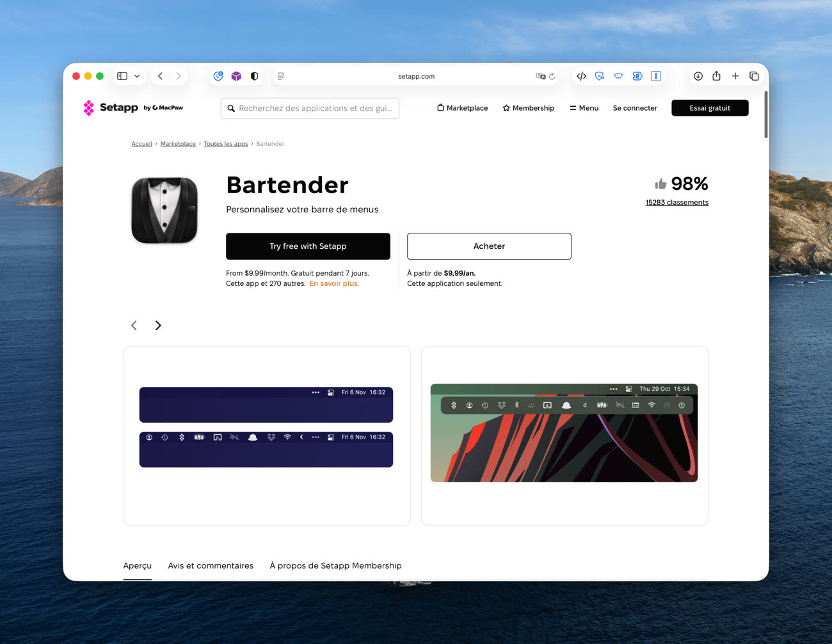Click the translate page icon
The image size is (832, 644).
pos(540,76)
